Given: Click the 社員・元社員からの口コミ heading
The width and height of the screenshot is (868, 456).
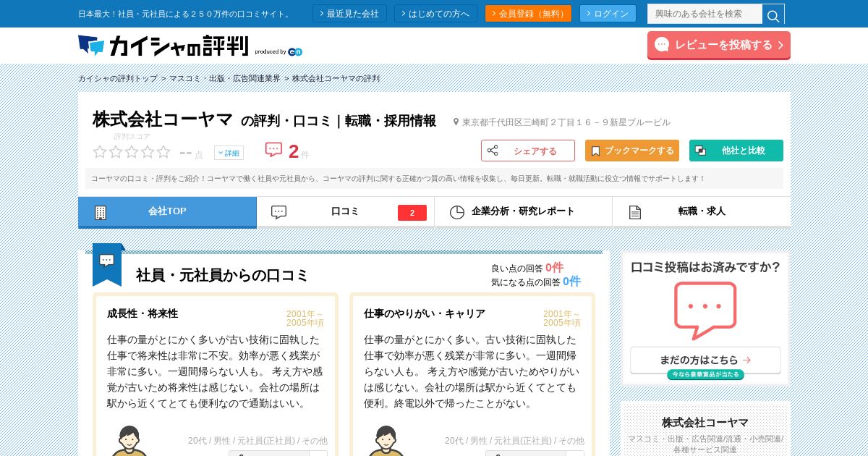Looking at the screenshot, I should tap(222, 275).
